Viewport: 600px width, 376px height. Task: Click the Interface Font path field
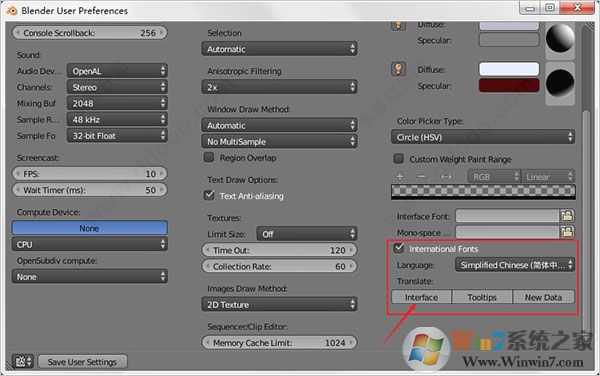[x=507, y=216]
